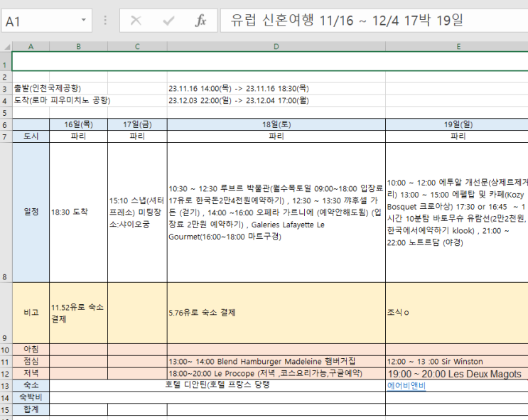The height and width of the screenshot is (420, 528).
Task: Select column B header
Action: (78, 46)
